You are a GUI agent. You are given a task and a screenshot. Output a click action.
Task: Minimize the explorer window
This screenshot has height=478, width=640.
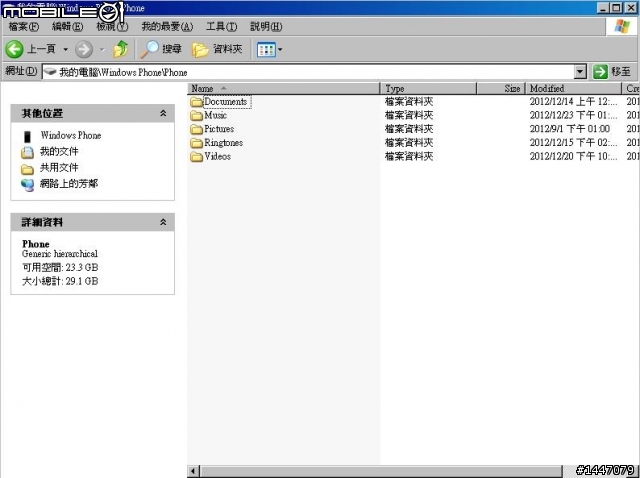click(x=604, y=8)
